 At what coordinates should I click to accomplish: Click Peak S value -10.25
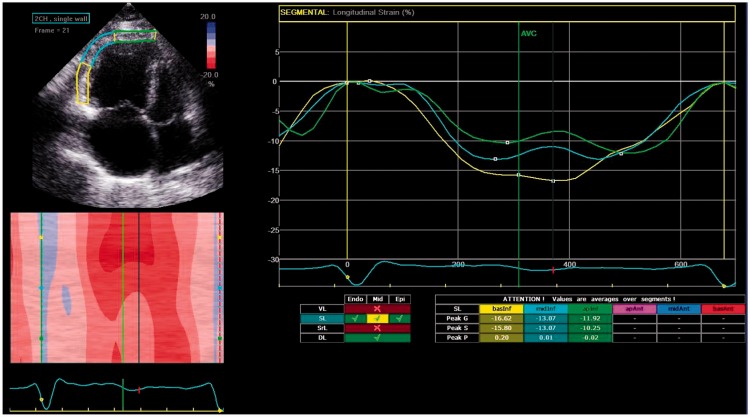coord(590,328)
